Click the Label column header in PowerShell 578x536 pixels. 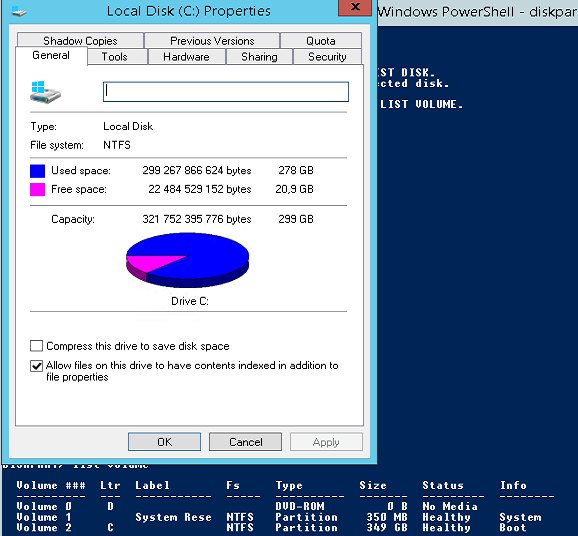pyautogui.click(x=152, y=485)
